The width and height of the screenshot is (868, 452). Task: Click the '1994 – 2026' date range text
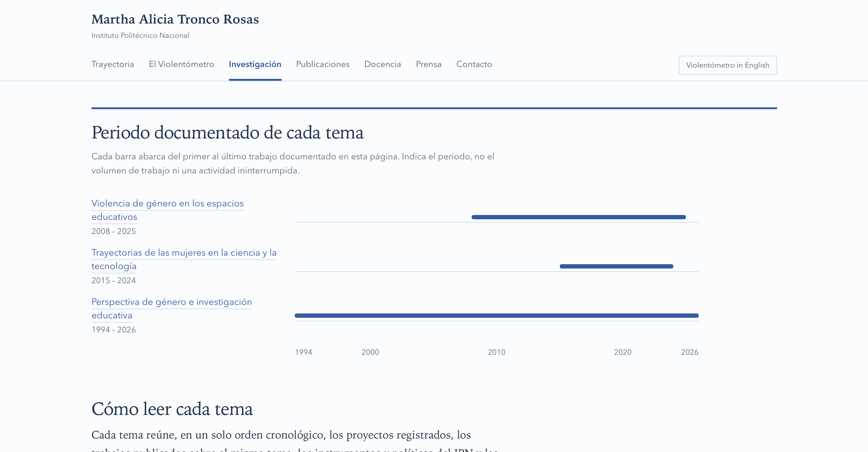114,329
